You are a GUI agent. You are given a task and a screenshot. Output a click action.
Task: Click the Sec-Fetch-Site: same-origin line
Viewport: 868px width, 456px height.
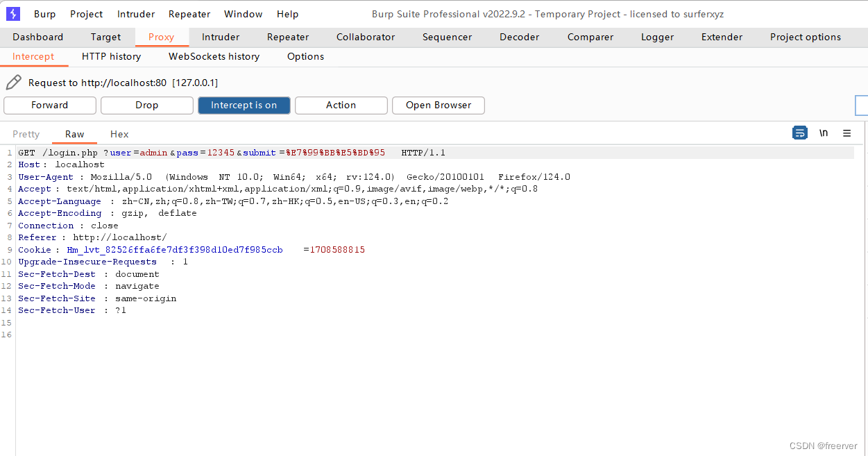click(x=97, y=298)
